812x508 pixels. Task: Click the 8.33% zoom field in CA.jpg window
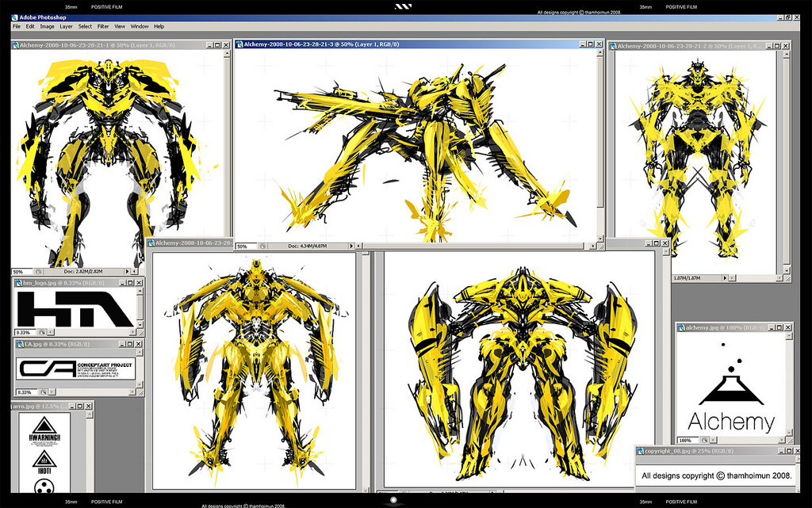click(27, 392)
